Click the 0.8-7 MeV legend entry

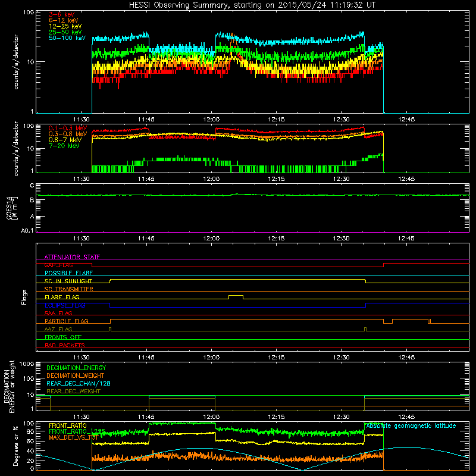65,140
